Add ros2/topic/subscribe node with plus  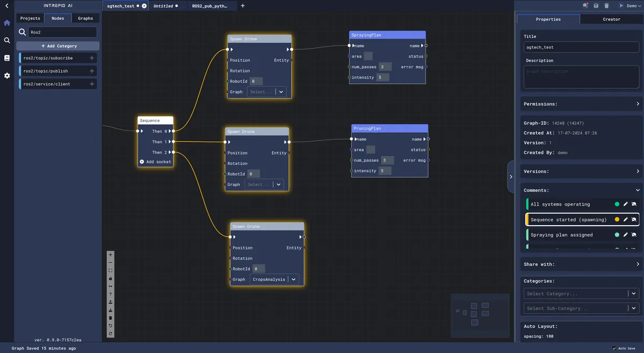(x=92, y=58)
